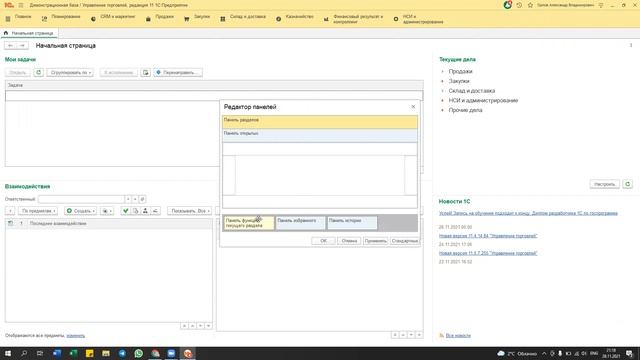Click the icon button next to К исполнению

pos(146,73)
